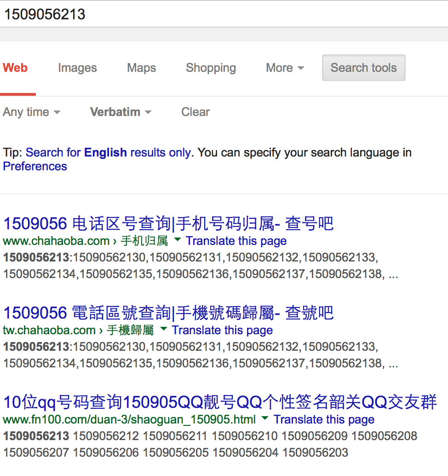
Task: Open the Preferences link
Action: (x=35, y=166)
